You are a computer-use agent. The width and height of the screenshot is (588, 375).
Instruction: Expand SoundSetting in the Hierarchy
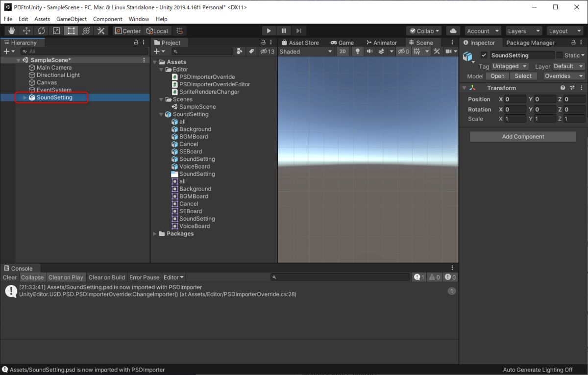[25, 98]
